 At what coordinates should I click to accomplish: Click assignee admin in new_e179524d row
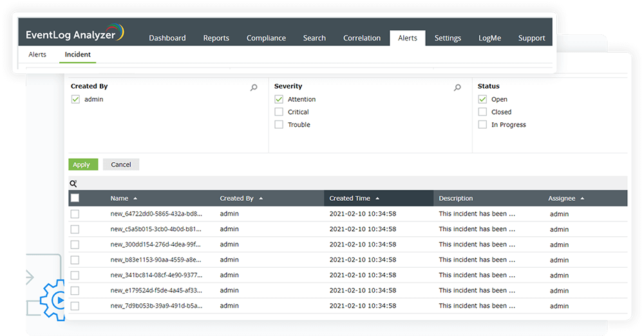[559, 290]
